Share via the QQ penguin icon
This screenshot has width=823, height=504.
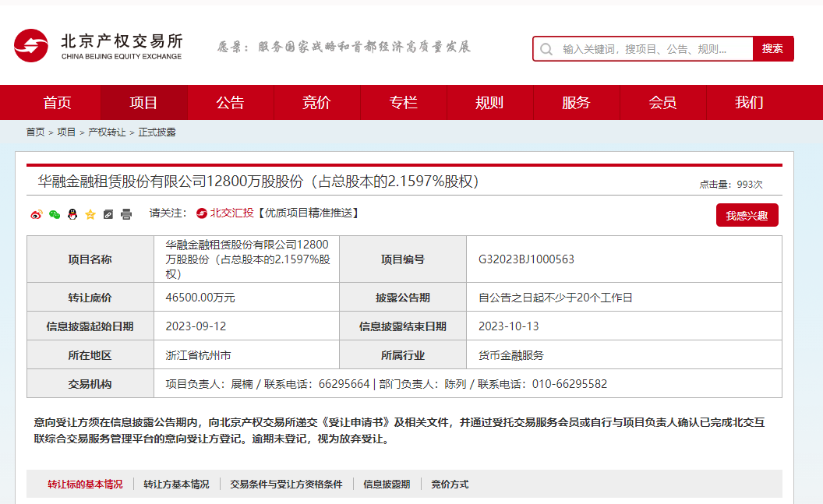tap(72, 214)
